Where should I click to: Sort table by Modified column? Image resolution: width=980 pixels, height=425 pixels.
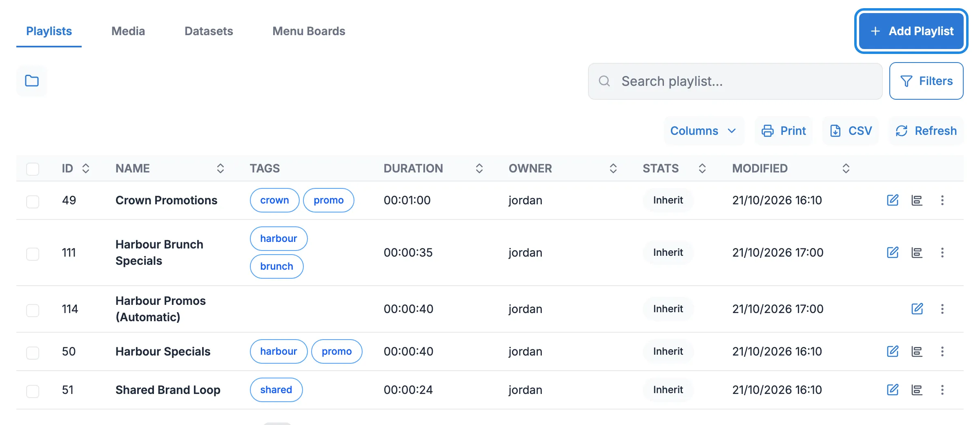pos(846,168)
